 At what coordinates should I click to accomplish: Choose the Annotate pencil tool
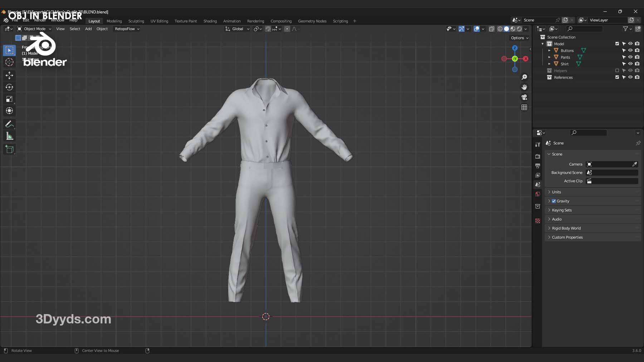pyautogui.click(x=9, y=124)
